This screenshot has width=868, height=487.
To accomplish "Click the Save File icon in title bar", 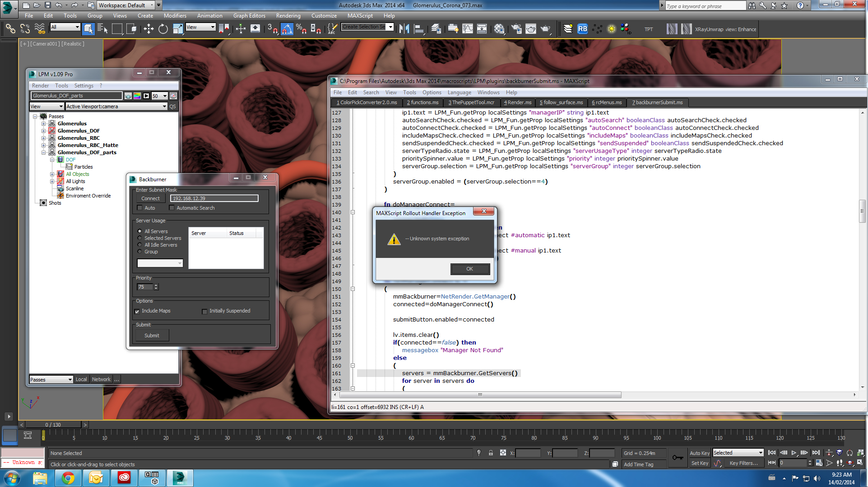I will tap(47, 5).
